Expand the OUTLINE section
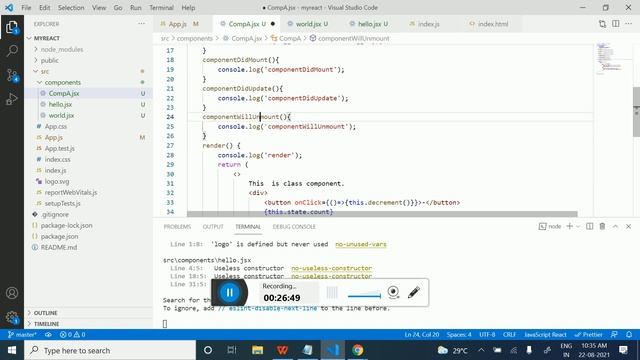The height and width of the screenshot is (360, 640). tap(45, 313)
